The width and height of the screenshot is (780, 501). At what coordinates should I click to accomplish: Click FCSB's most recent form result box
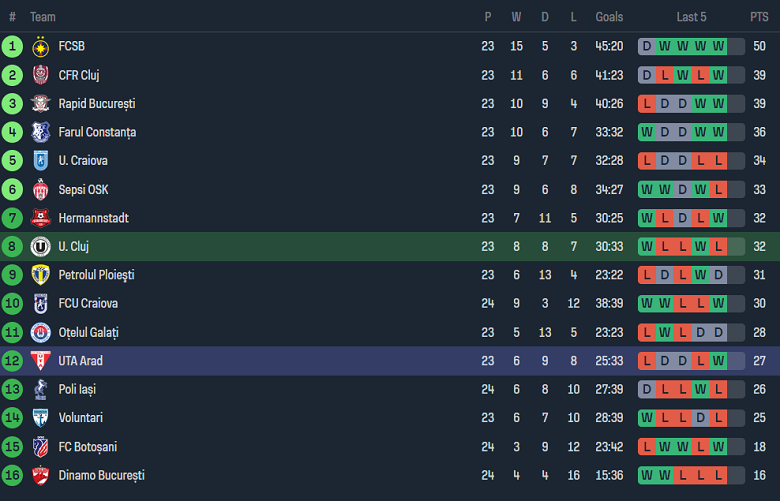[718, 46]
